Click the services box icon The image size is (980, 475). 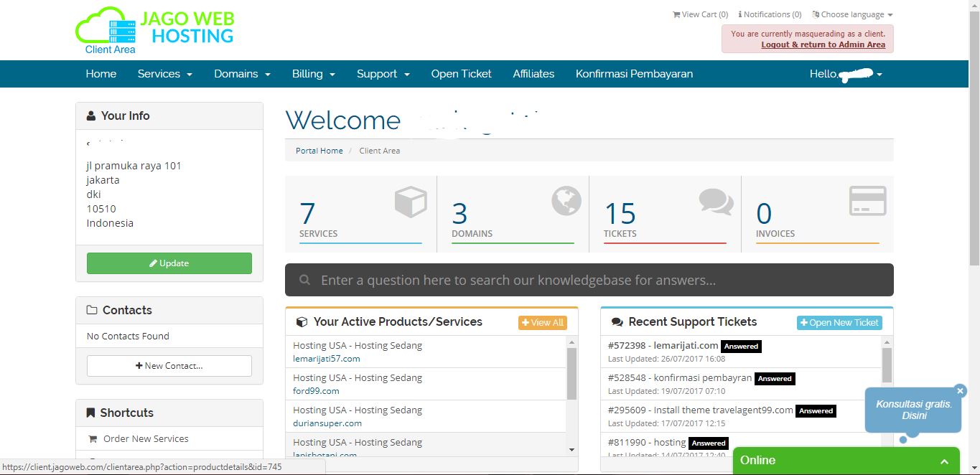[411, 202]
